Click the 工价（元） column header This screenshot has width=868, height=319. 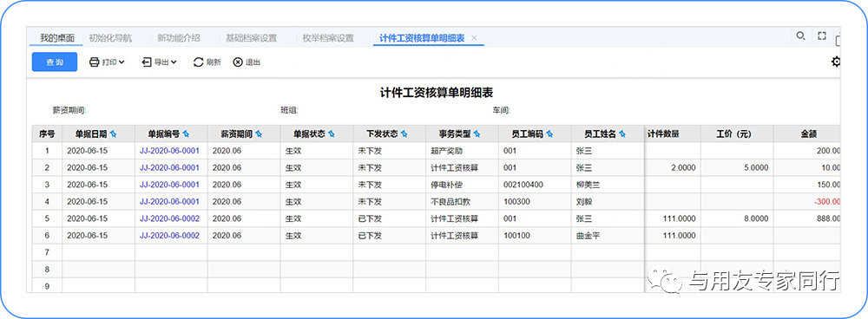point(737,133)
